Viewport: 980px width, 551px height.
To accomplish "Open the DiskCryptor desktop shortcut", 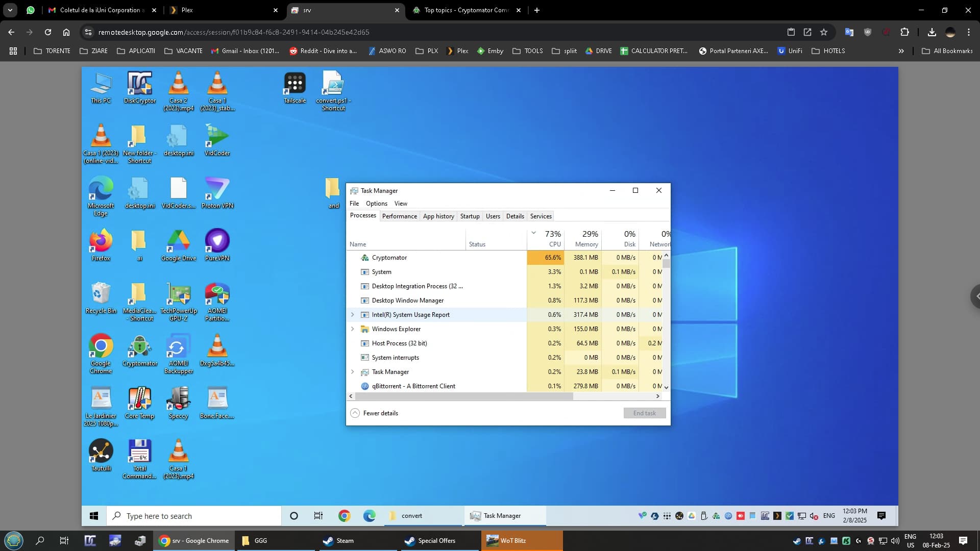I will coord(139,87).
